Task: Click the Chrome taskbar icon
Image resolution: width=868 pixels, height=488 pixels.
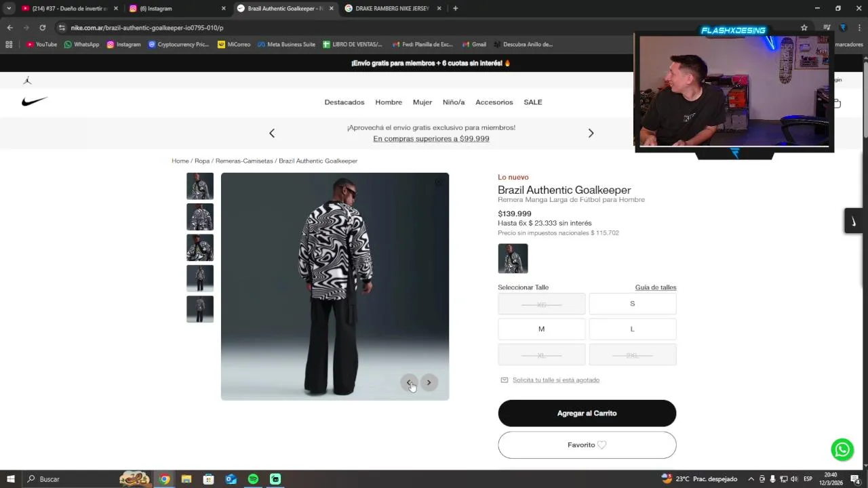Action: pos(164,479)
